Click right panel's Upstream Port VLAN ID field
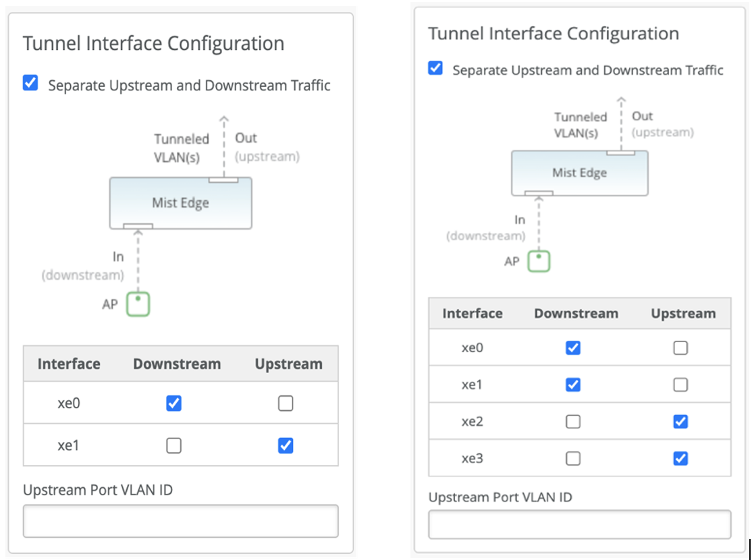 coord(579,524)
